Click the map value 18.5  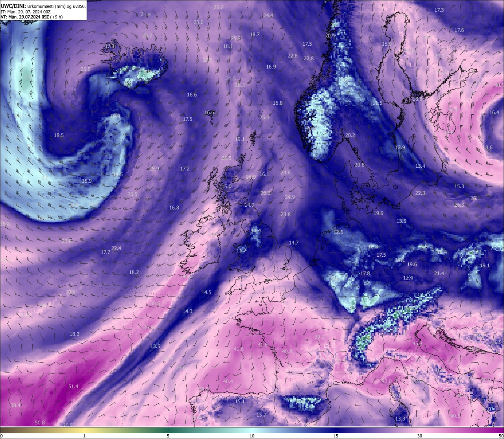(59, 135)
